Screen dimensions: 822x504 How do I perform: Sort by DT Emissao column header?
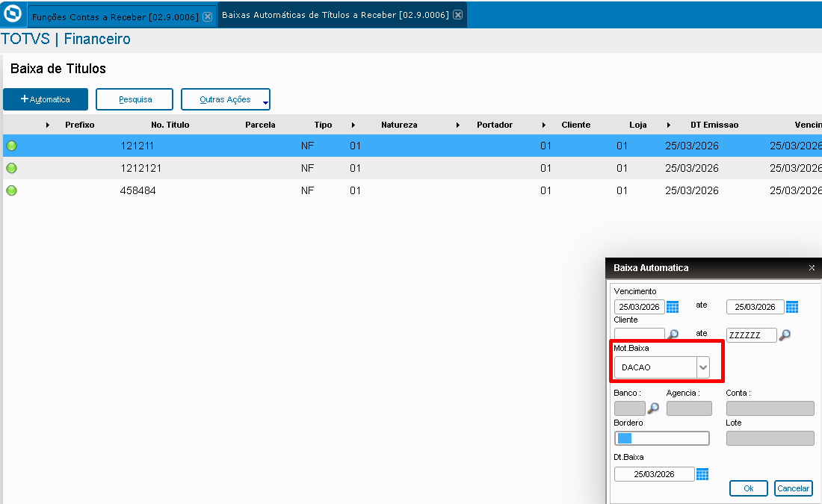point(714,125)
